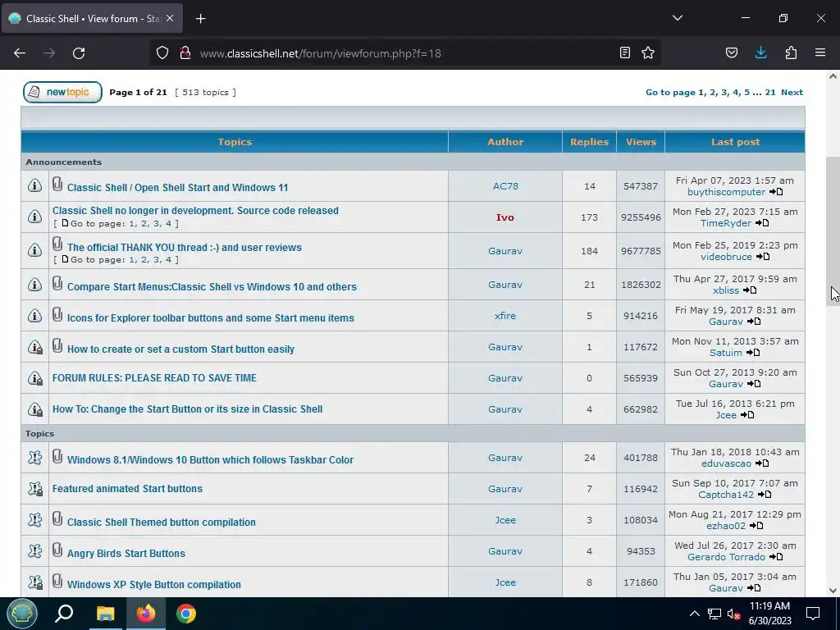840x630 pixels.
Task: Open the list all tabs chevron
Action: coord(678,18)
